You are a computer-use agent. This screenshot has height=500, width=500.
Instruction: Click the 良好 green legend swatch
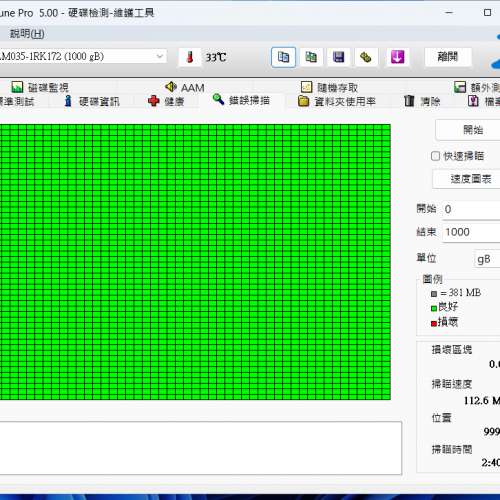[x=434, y=308]
